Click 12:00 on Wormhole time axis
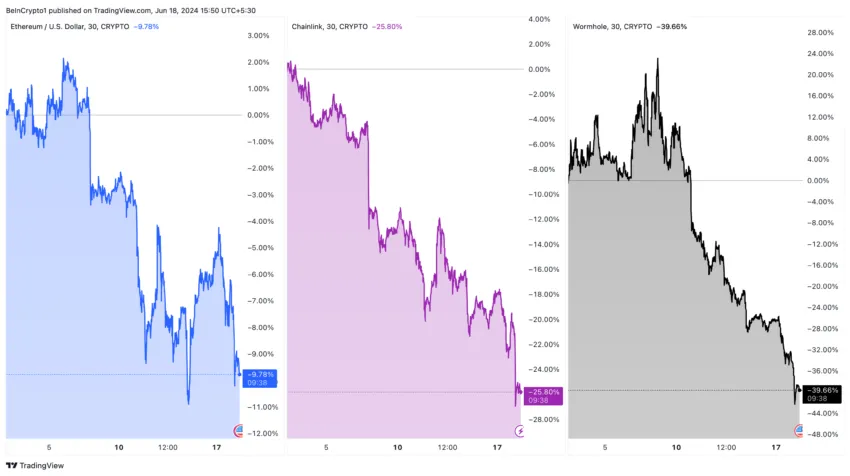The width and height of the screenshot is (850, 476). (x=726, y=447)
